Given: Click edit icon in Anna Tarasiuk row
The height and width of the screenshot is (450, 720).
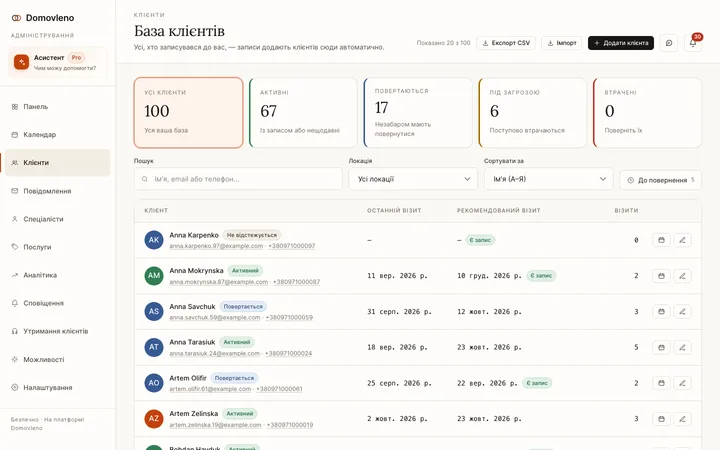Looking at the screenshot, I should 682,348.
